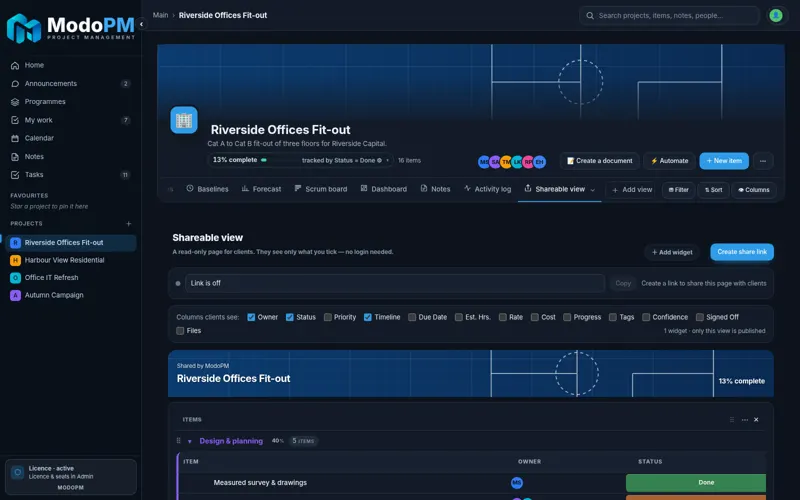
Task: Remove the Items widget with the X
Action: pos(756,420)
